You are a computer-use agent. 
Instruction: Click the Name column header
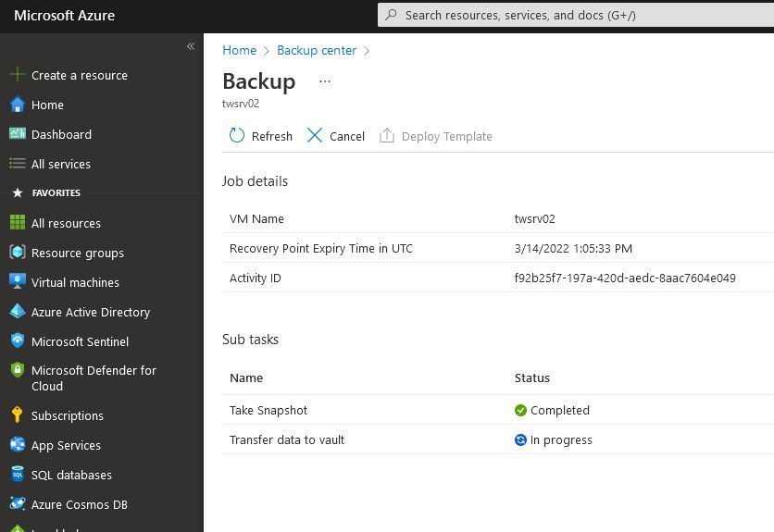tap(246, 378)
